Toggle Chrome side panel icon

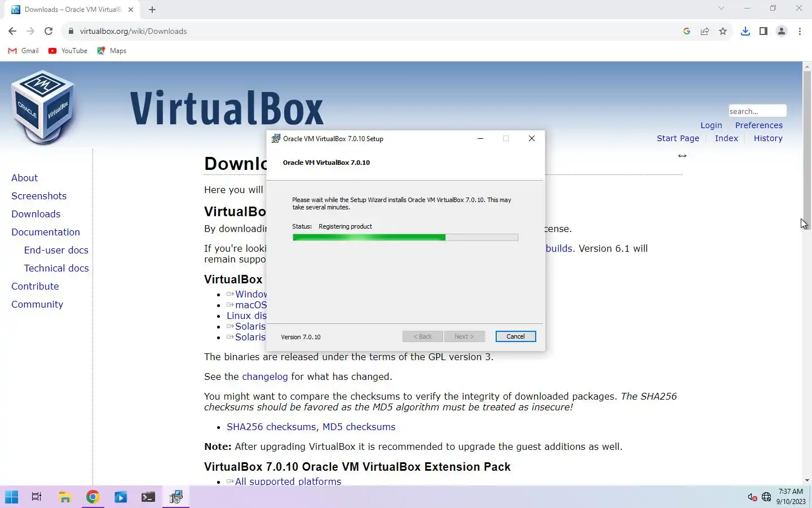coord(763,31)
